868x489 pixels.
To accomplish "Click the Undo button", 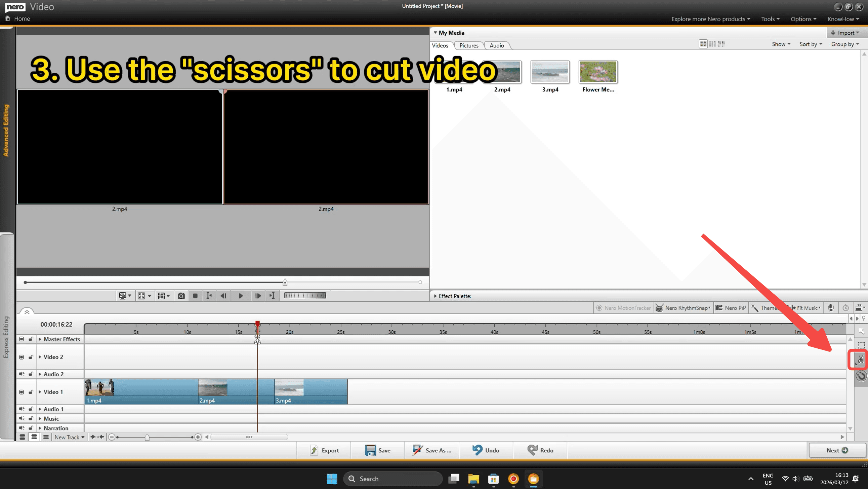I will point(486,450).
